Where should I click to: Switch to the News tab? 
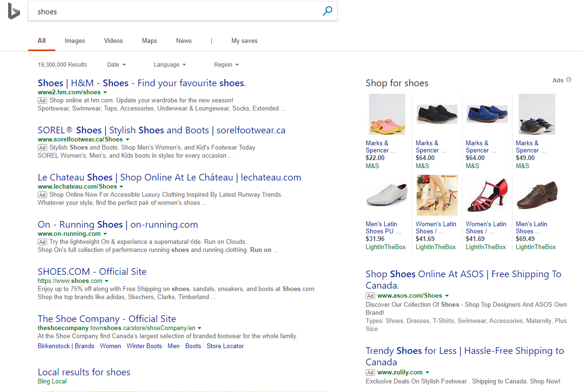(184, 41)
